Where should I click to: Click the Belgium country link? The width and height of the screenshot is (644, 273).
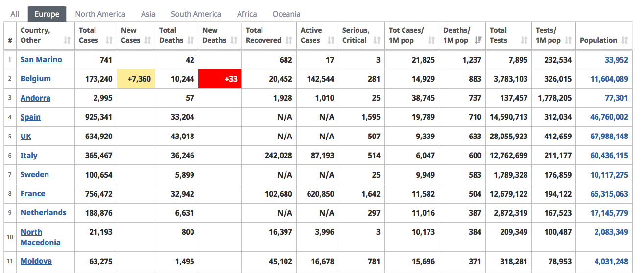tap(35, 79)
